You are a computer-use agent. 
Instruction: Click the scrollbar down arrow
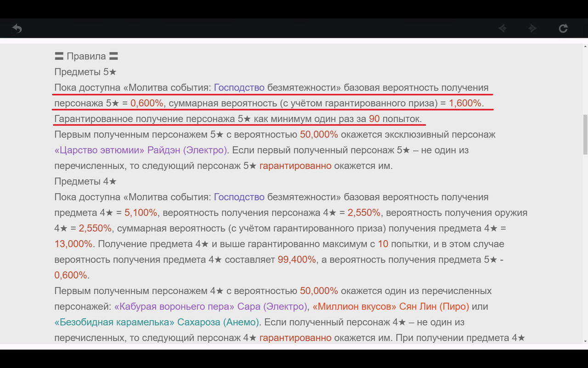click(x=585, y=341)
